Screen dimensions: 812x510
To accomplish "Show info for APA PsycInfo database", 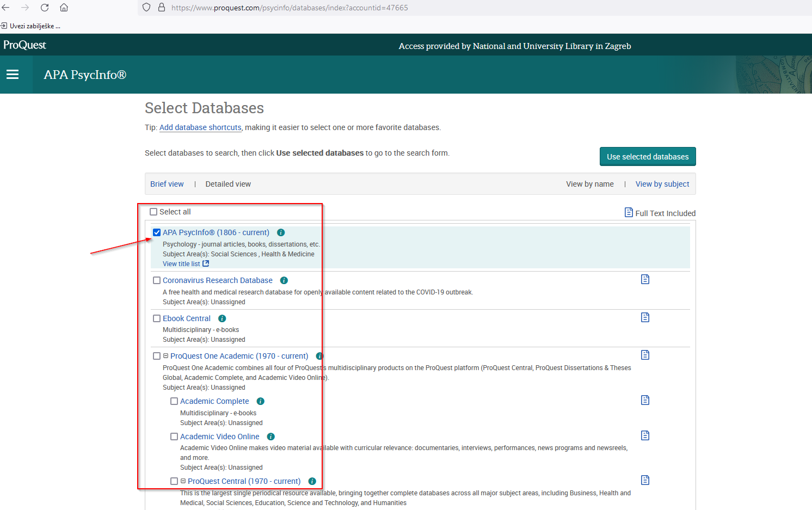I will [281, 232].
